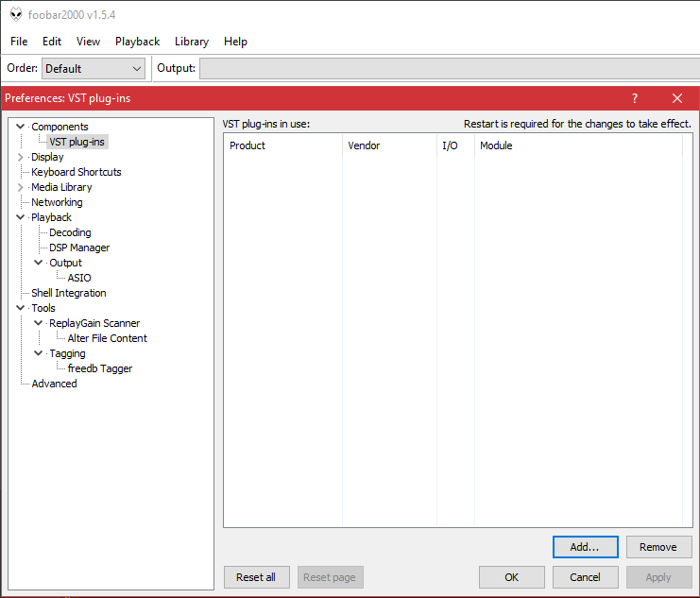Select DSP Manager page

click(x=79, y=248)
